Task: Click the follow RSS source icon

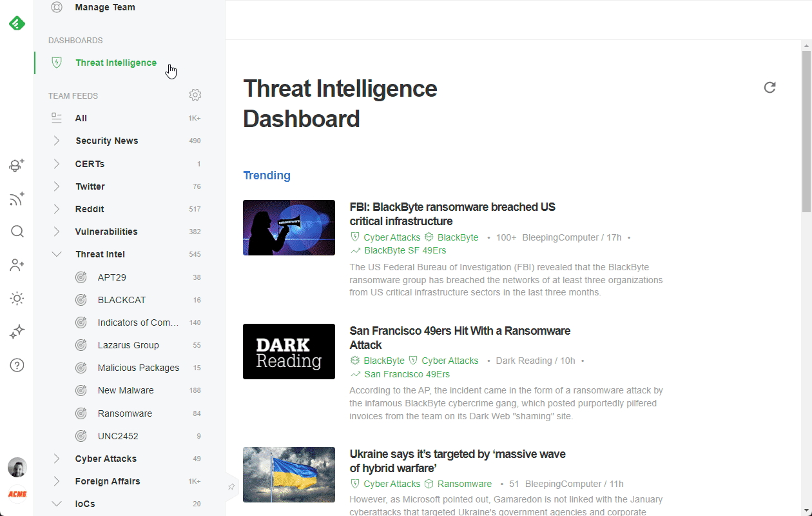Action: point(17,199)
